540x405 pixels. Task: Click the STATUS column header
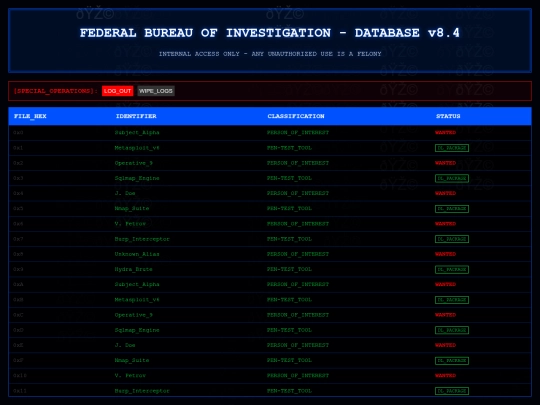[x=448, y=116]
